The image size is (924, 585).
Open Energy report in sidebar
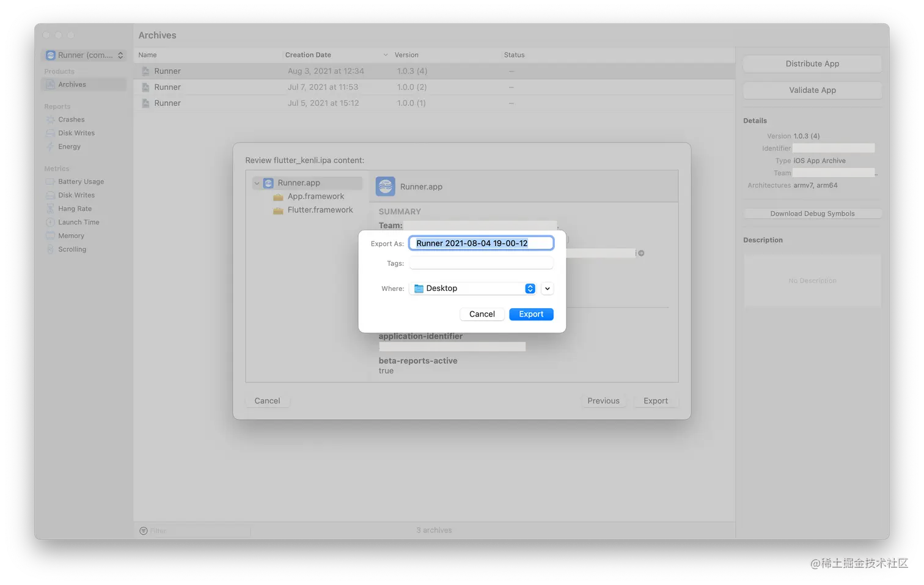pos(69,147)
